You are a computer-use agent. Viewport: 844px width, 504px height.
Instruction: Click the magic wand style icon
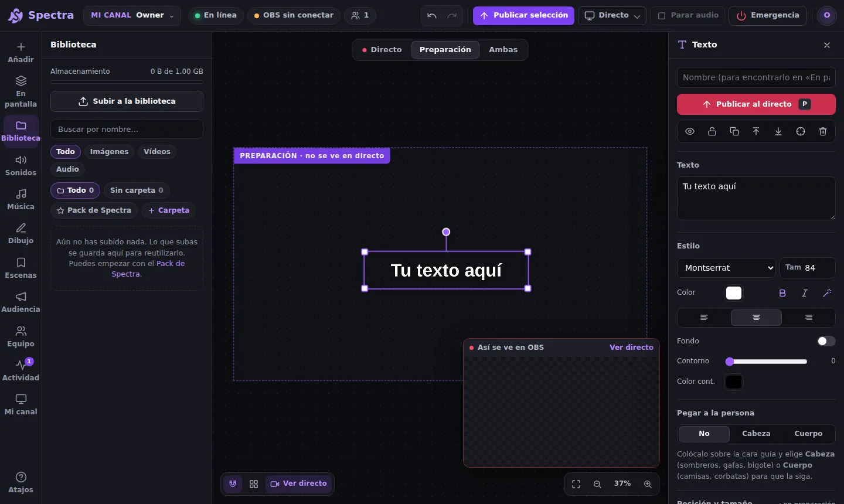coord(827,293)
